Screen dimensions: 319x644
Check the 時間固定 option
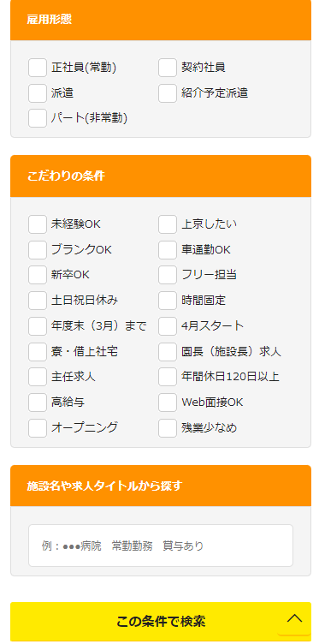tap(168, 301)
